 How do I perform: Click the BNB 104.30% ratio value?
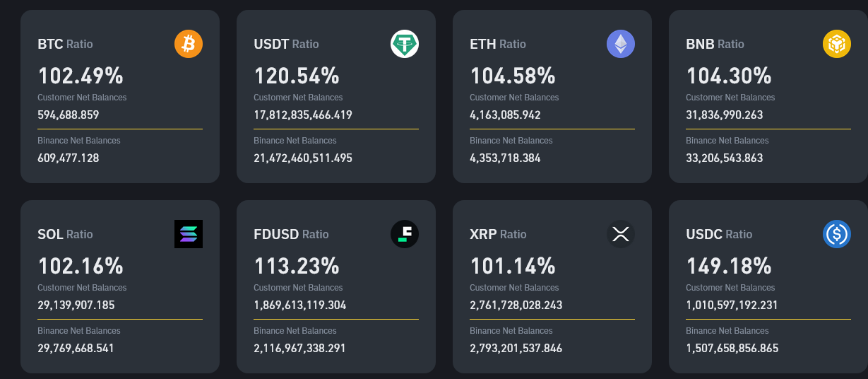729,75
